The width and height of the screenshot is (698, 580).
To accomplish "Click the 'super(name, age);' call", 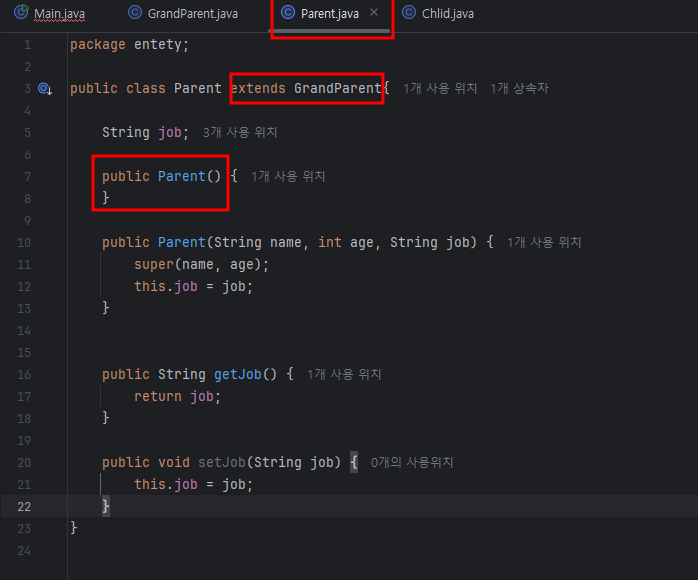I will (202, 264).
